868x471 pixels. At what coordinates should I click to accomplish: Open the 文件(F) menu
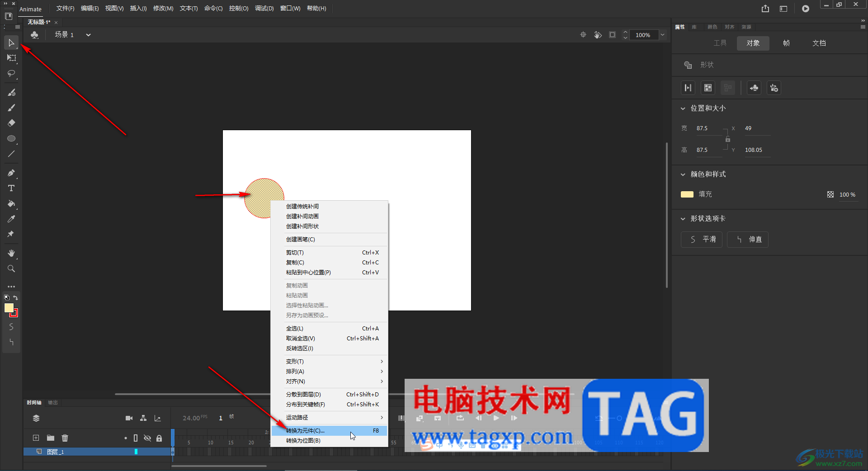66,9
